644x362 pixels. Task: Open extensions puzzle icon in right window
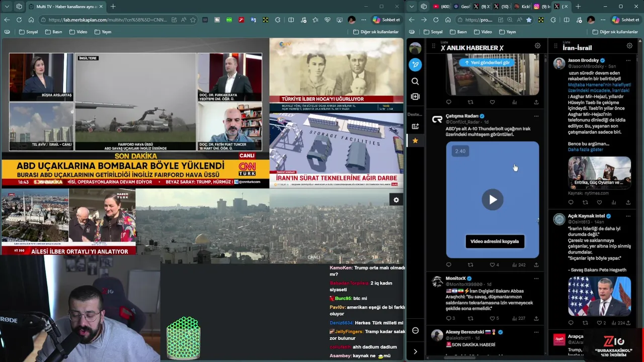click(553, 20)
